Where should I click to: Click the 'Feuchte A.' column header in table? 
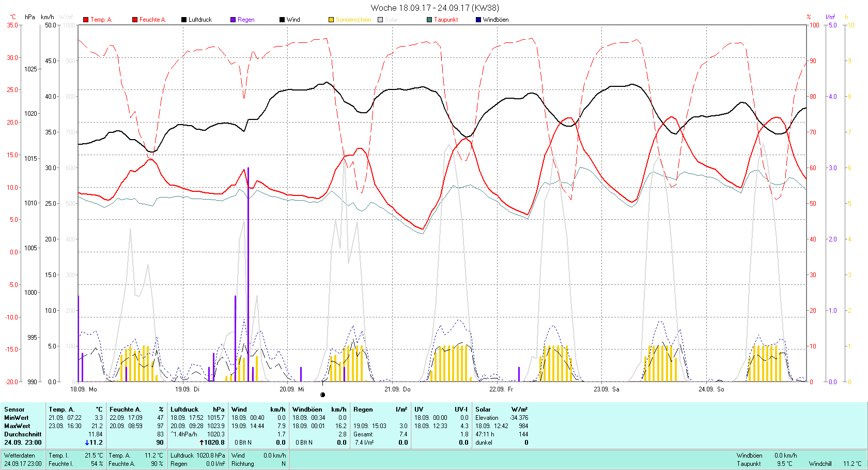pyautogui.click(x=125, y=410)
